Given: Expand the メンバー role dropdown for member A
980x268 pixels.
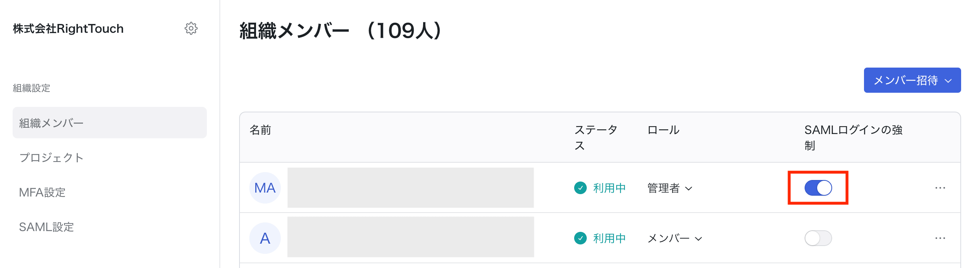Looking at the screenshot, I should (675, 239).
